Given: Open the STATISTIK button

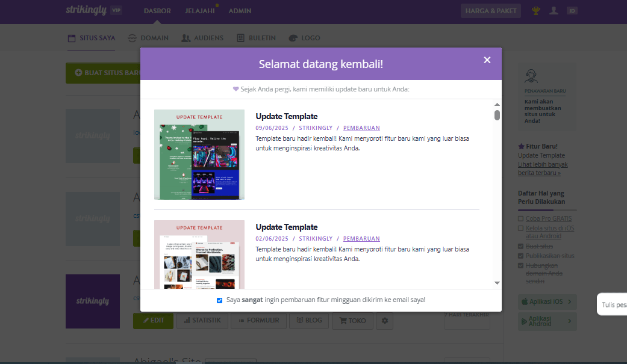Looking at the screenshot, I should [202, 321].
